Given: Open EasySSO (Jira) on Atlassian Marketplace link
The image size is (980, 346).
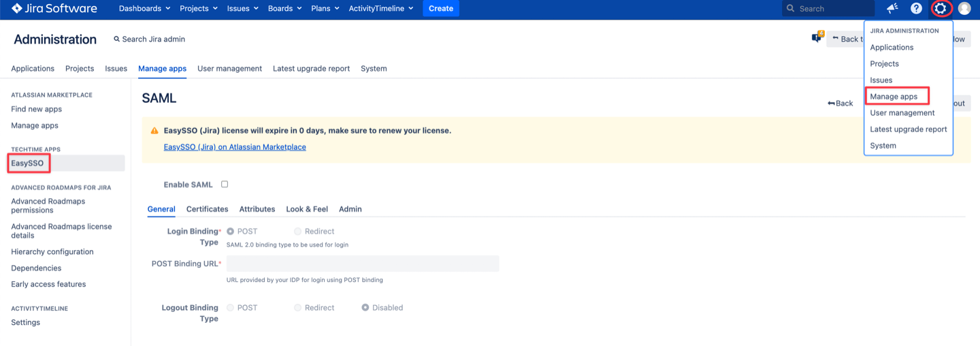Looking at the screenshot, I should pyautogui.click(x=235, y=147).
